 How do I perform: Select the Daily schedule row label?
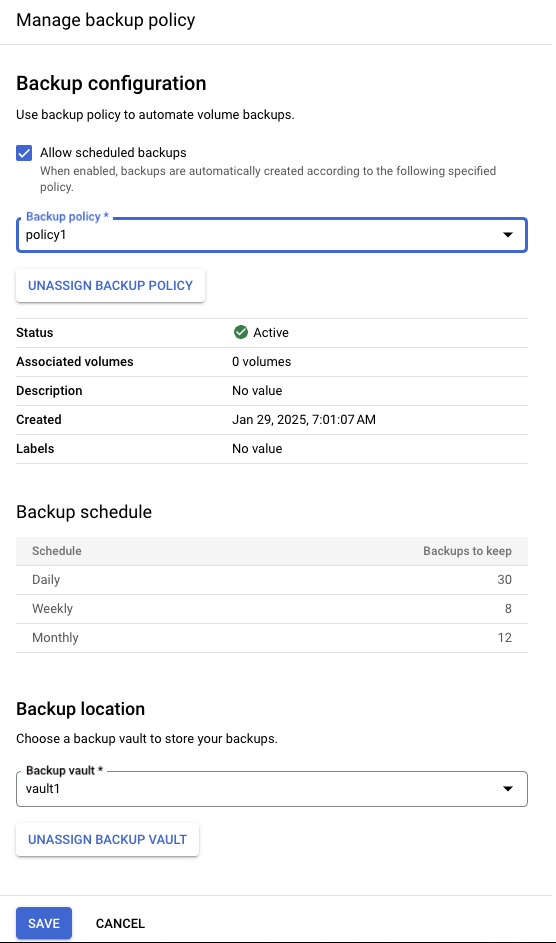tap(46, 580)
